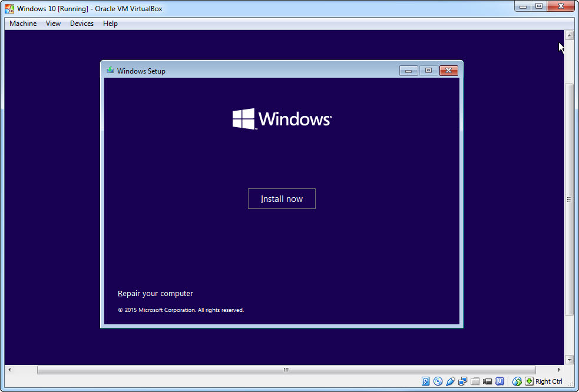The image size is (579, 392).
Task: Close the Windows Setup dialog
Action: point(449,71)
